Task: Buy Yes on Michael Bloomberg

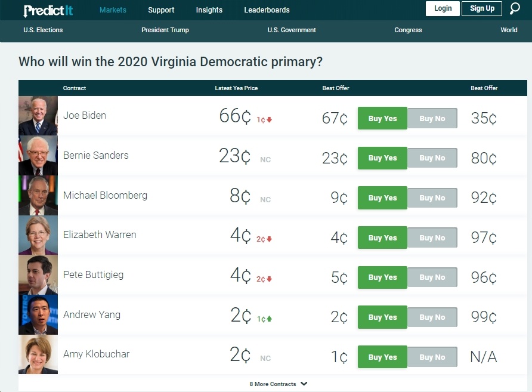Action: click(x=382, y=197)
